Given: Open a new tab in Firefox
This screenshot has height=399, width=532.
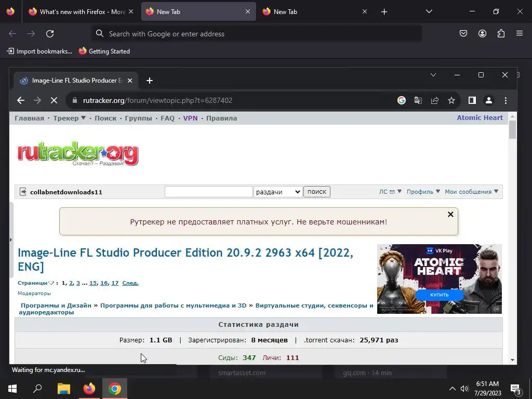Looking at the screenshot, I should 384,12.
